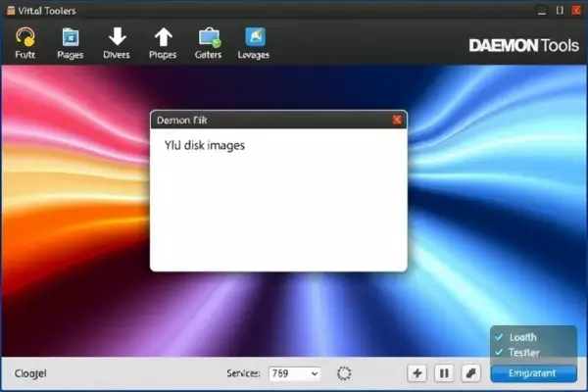Click the pause button in bottom bar

(x=444, y=373)
